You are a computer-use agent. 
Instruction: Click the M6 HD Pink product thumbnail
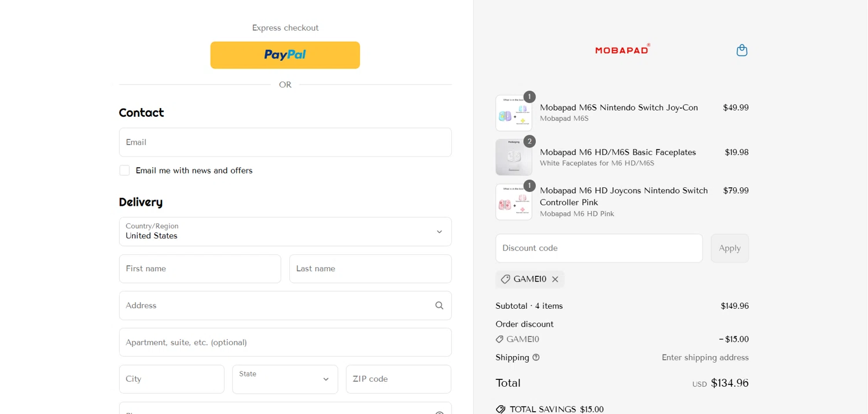coord(514,202)
